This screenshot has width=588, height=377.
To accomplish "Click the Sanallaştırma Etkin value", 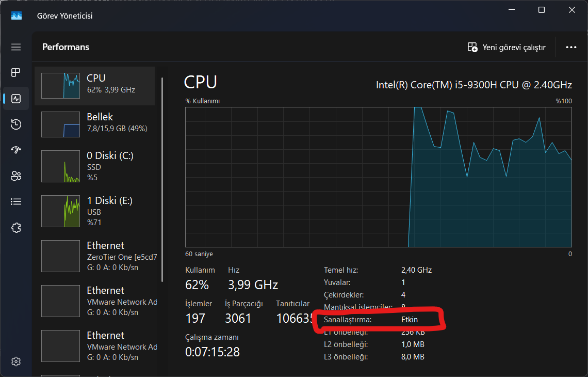I will (x=410, y=320).
